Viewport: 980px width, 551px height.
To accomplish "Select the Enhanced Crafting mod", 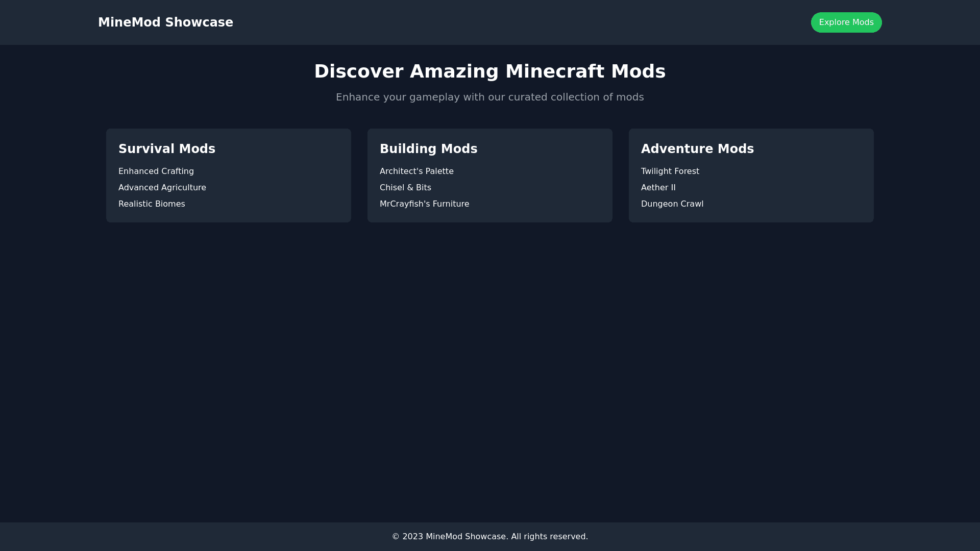I will [x=156, y=171].
